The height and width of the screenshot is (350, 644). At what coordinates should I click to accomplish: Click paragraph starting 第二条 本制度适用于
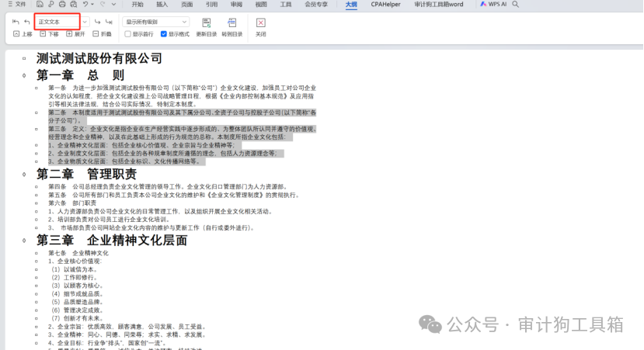tap(182, 116)
